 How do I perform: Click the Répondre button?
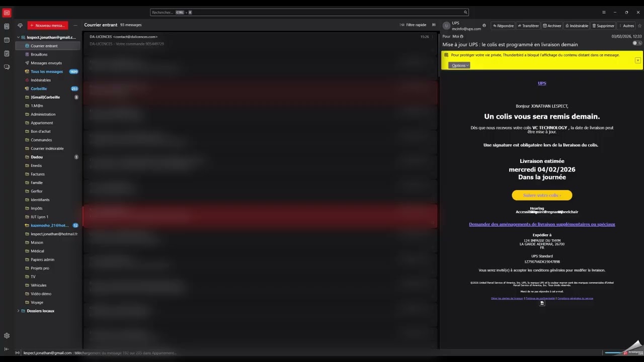click(x=503, y=26)
